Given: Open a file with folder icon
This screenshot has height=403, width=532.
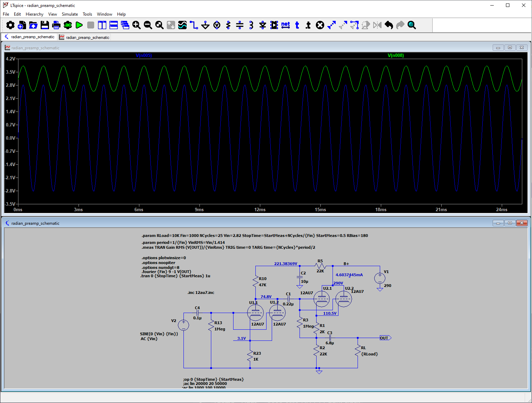Looking at the screenshot, I should (x=33, y=25).
